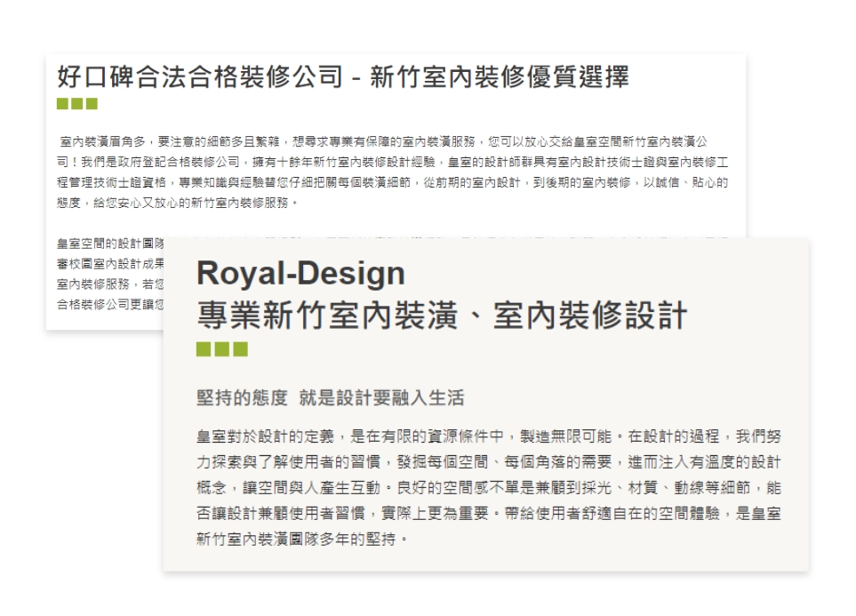The width and height of the screenshot is (856, 616).
Task: Click the front card line starting '否讓設計兼顧使用者習慣'
Action: pyautogui.click(x=489, y=514)
